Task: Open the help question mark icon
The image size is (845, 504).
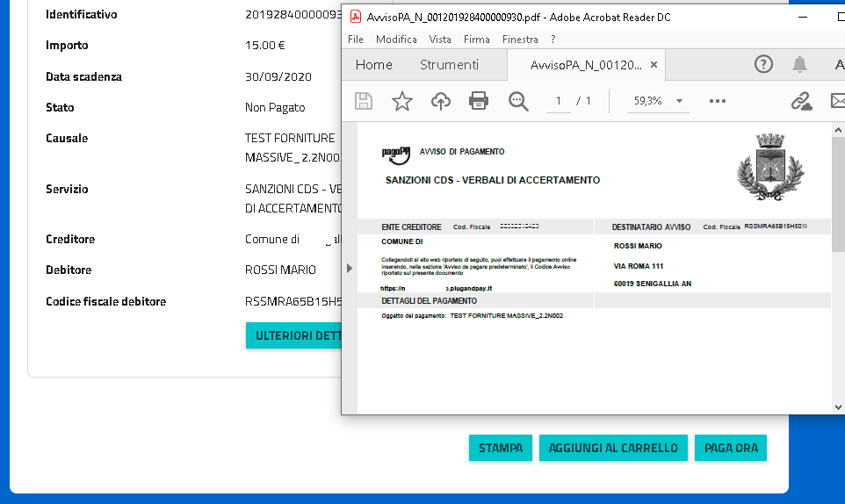Action: (763, 64)
